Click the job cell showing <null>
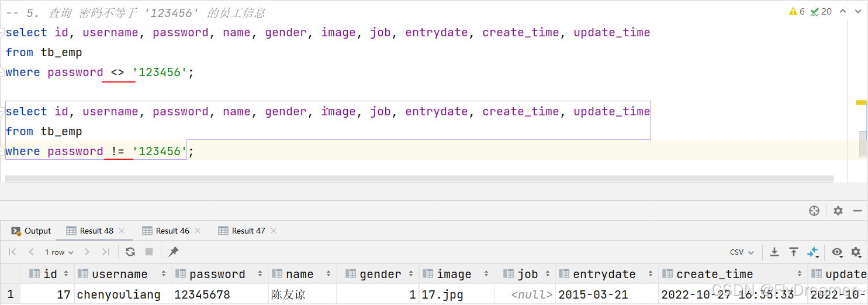 [525, 294]
